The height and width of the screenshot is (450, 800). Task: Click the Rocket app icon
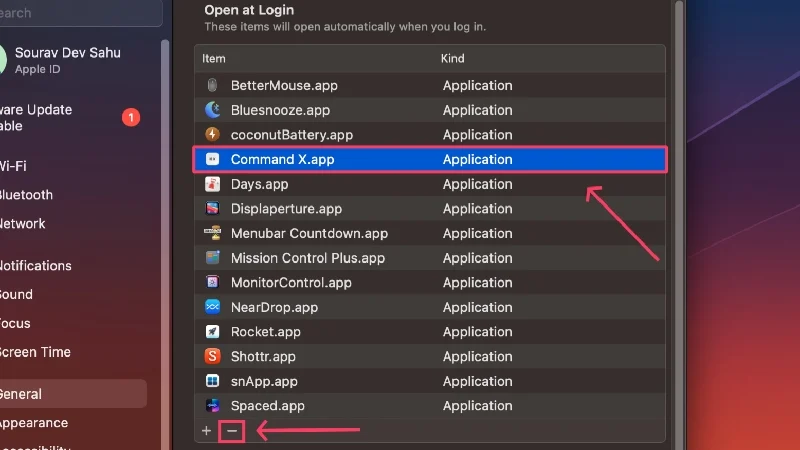212,332
